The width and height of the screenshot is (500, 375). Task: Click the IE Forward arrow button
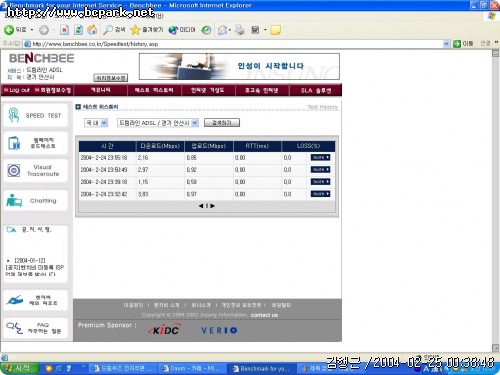pos(44,30)
